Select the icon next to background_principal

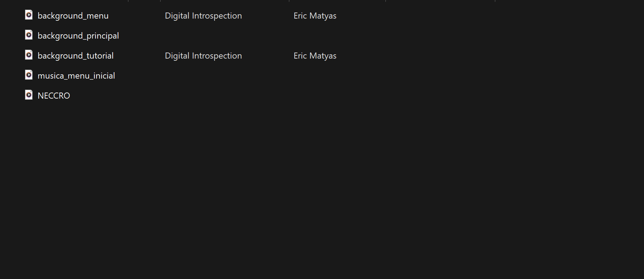click(x=29, y=35)
